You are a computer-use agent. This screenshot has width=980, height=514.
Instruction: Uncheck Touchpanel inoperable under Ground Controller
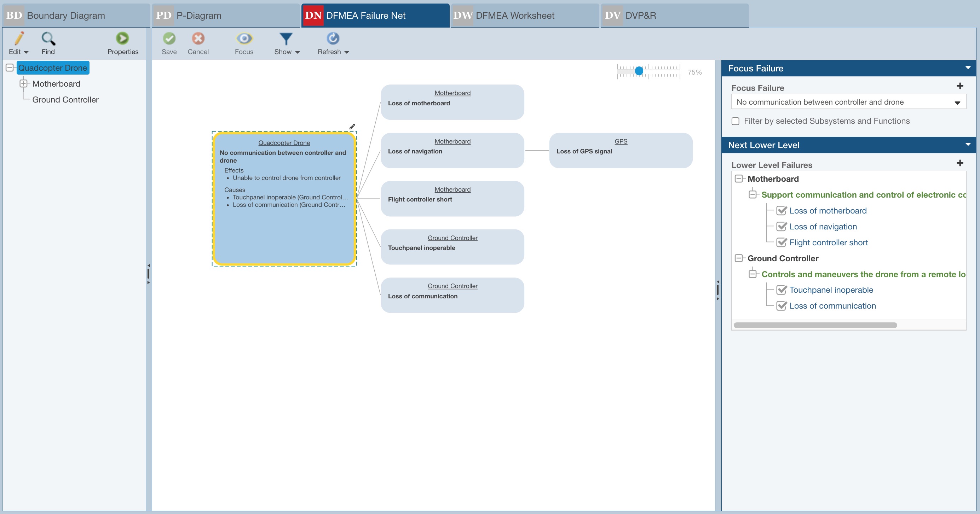[x=782, y=290]
